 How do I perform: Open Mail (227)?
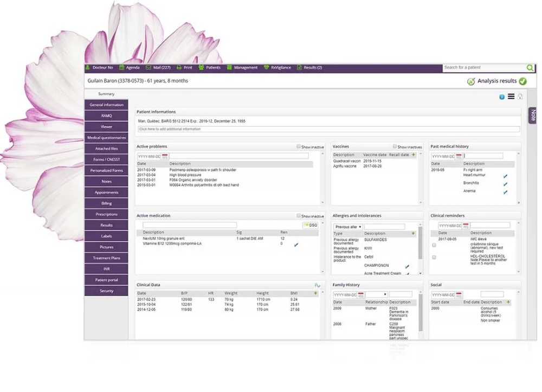pyautogui.click(x=158, y=68)
